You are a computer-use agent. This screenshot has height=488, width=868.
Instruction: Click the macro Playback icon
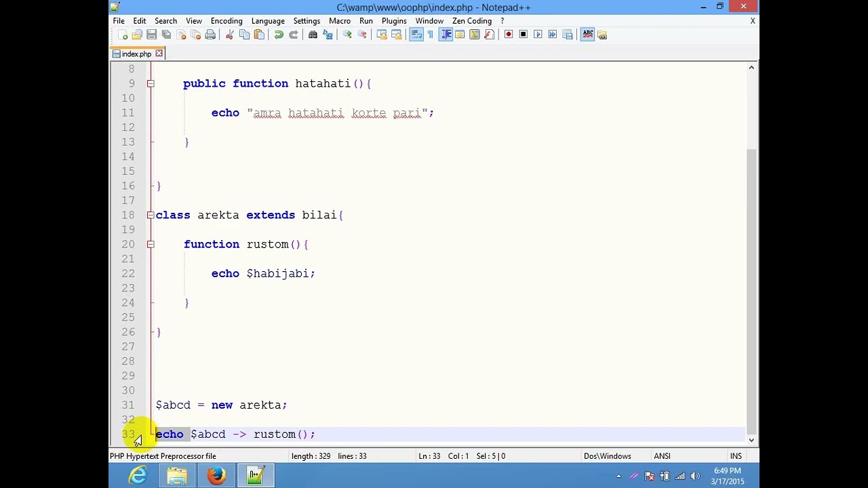tap(538, 35)
